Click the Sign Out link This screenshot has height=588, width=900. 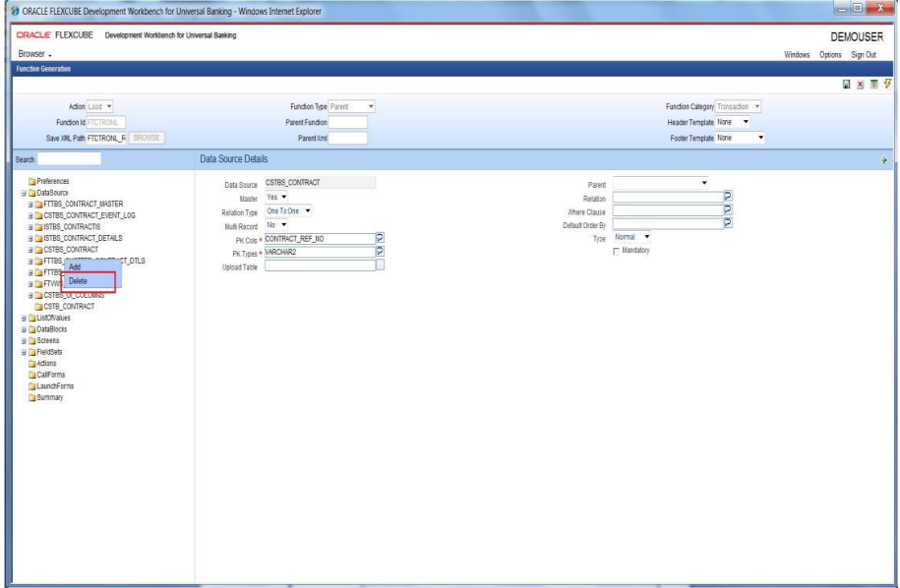864,55
